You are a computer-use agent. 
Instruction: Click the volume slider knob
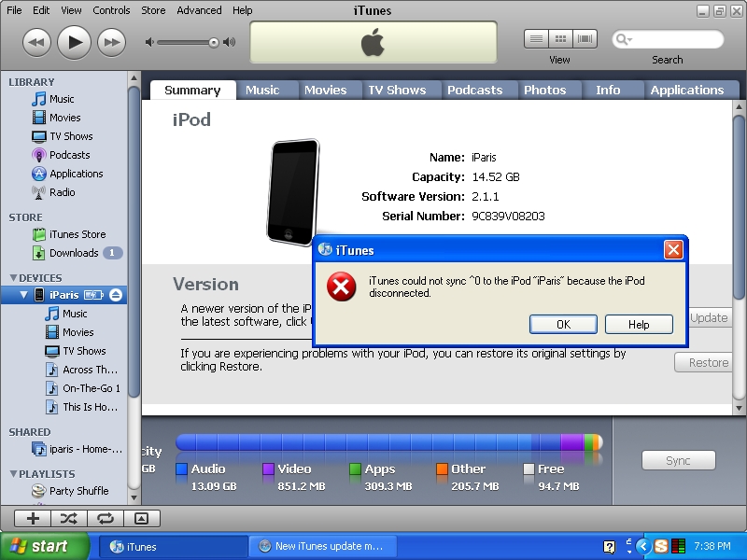pyautogui.click(x=214, y=43)
